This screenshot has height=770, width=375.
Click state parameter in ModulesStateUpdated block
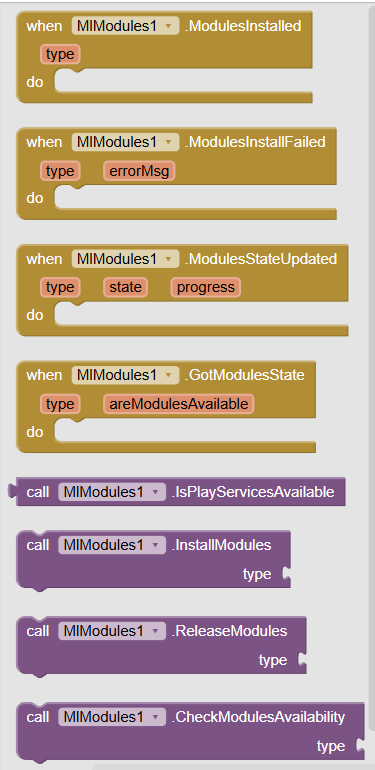click(x=125, y=287)
